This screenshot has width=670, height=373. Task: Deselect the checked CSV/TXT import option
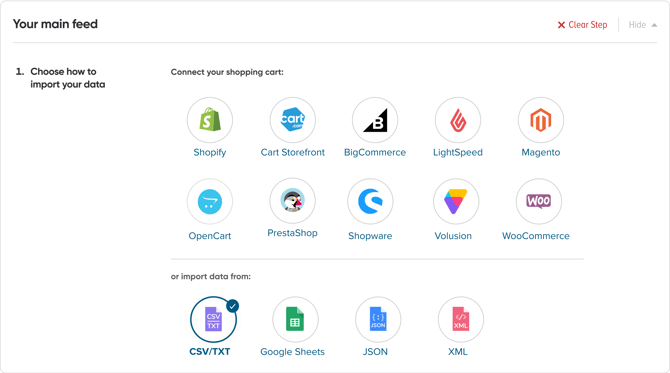[213, 320]
